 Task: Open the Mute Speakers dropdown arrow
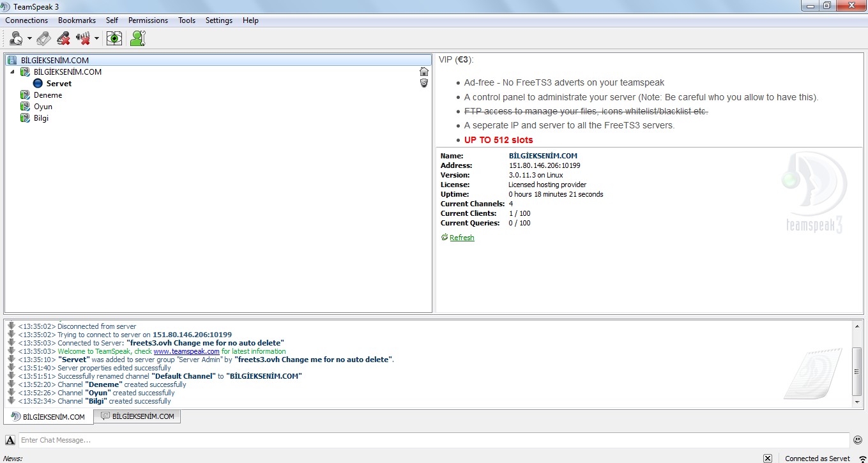(96, 39)
